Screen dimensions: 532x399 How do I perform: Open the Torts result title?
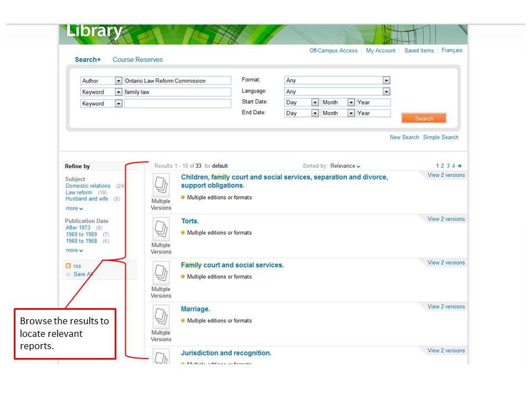[x=190, y=221]
